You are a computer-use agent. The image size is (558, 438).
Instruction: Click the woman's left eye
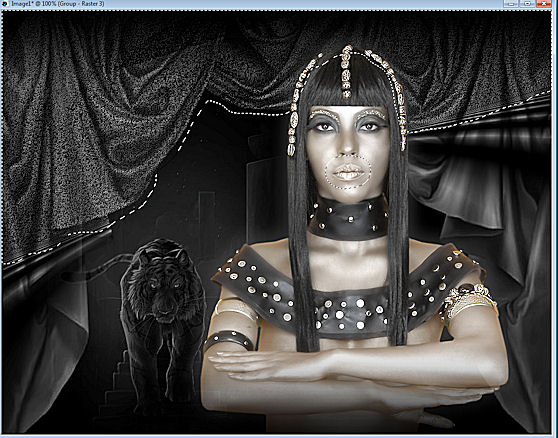pyautogui.click(x=370, y=126)
